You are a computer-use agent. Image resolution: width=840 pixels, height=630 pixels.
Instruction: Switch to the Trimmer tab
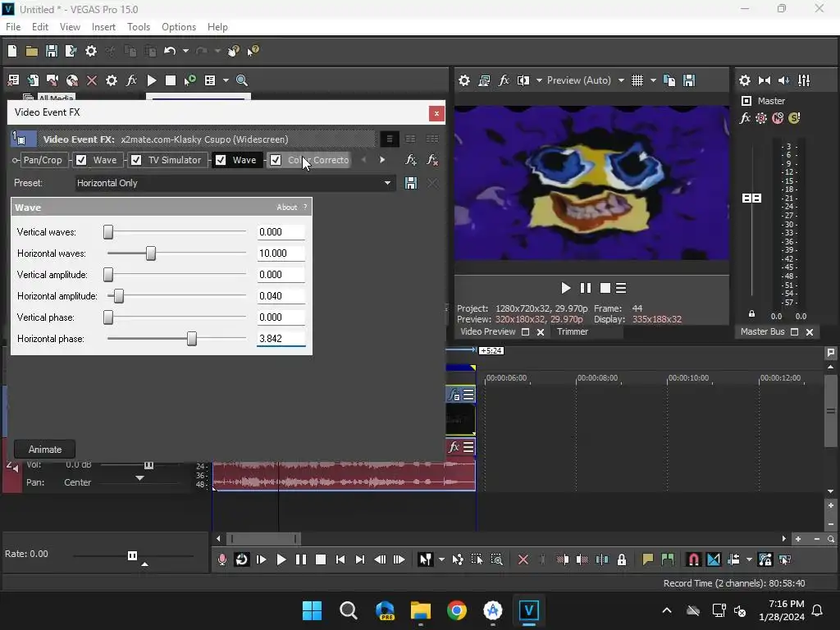point(572,331)
